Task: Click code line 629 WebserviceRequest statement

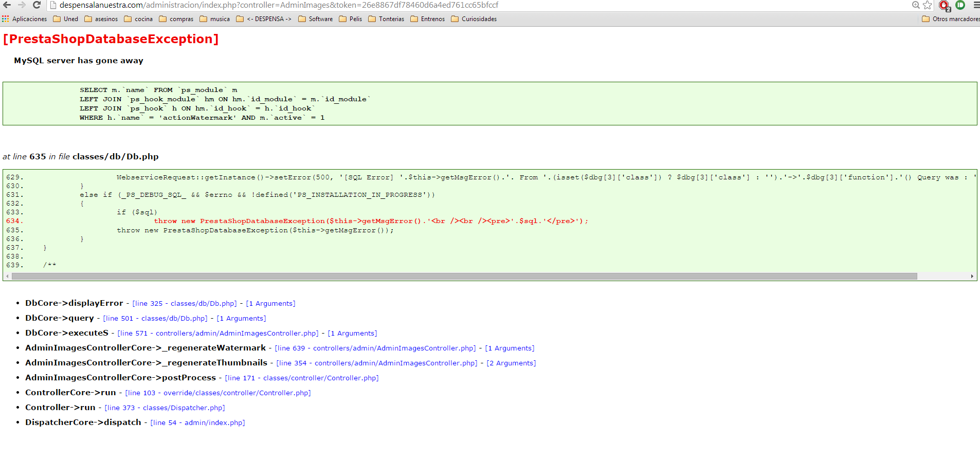Action: (x=546, y=177)
